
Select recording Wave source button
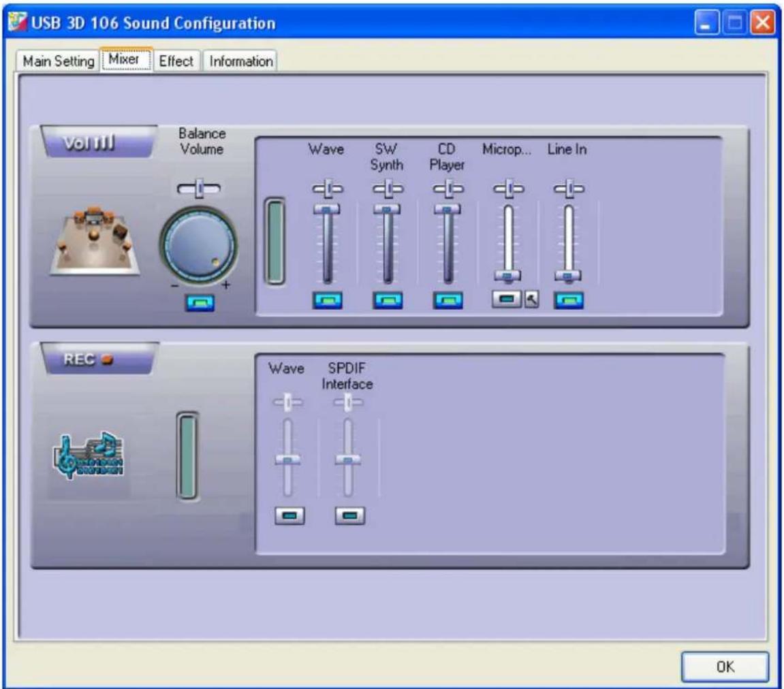289,515
